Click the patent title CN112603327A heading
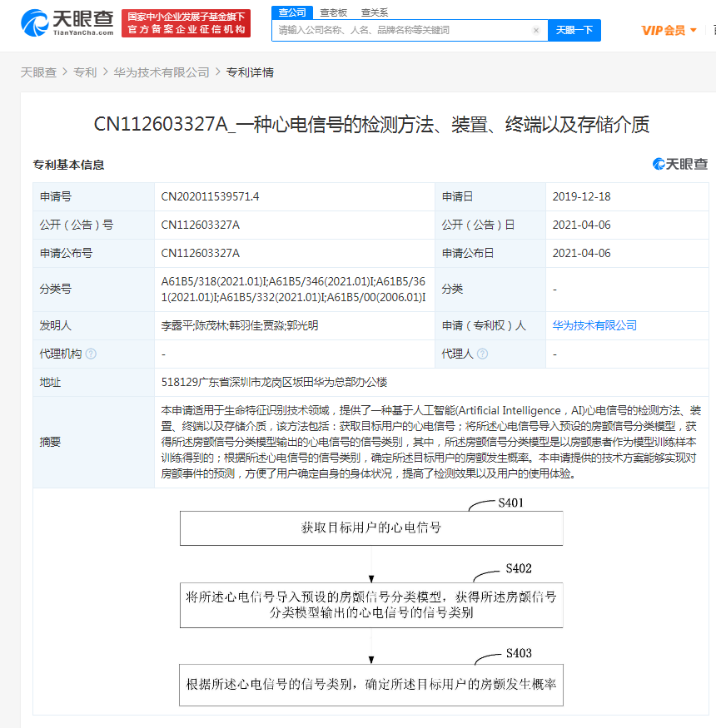Image resolution: width=716 pixels, height=728 pixels. [371, 125]
